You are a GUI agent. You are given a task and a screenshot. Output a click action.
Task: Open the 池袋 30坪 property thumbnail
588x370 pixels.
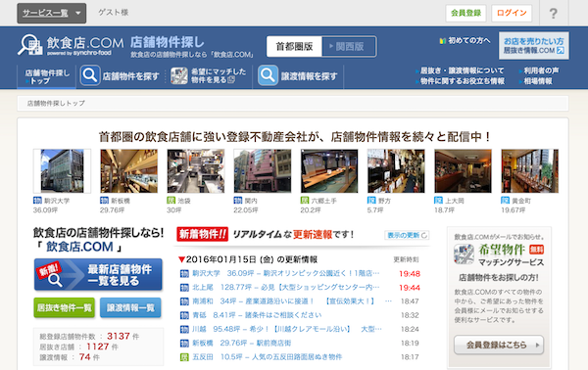tap(196, 171)
